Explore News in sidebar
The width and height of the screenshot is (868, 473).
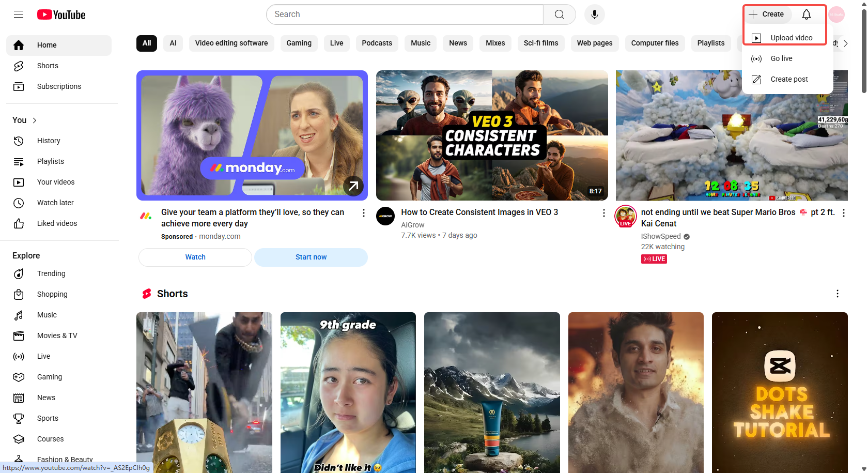(59, 398)
